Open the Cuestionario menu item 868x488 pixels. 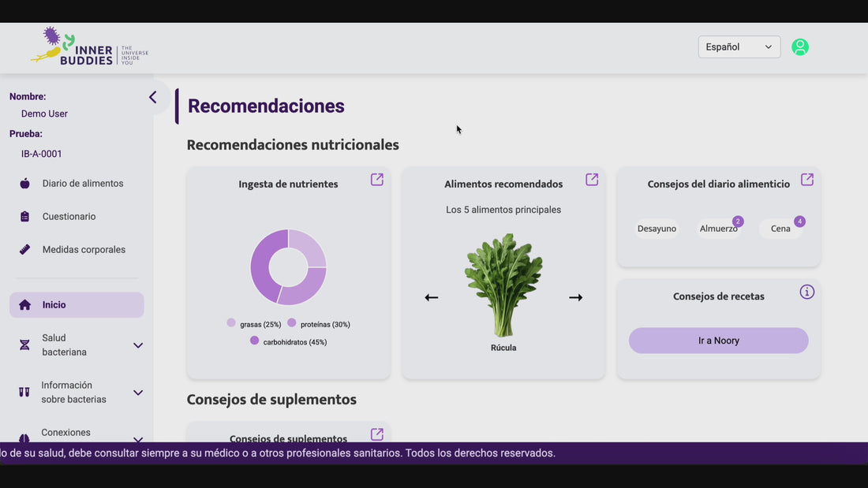tap(69, 217)
